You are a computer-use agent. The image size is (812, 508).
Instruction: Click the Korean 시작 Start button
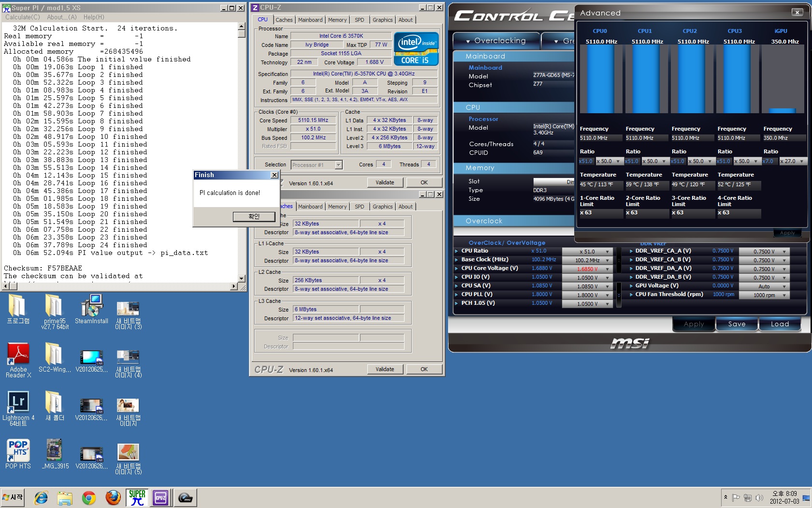[x=13, y=497]
